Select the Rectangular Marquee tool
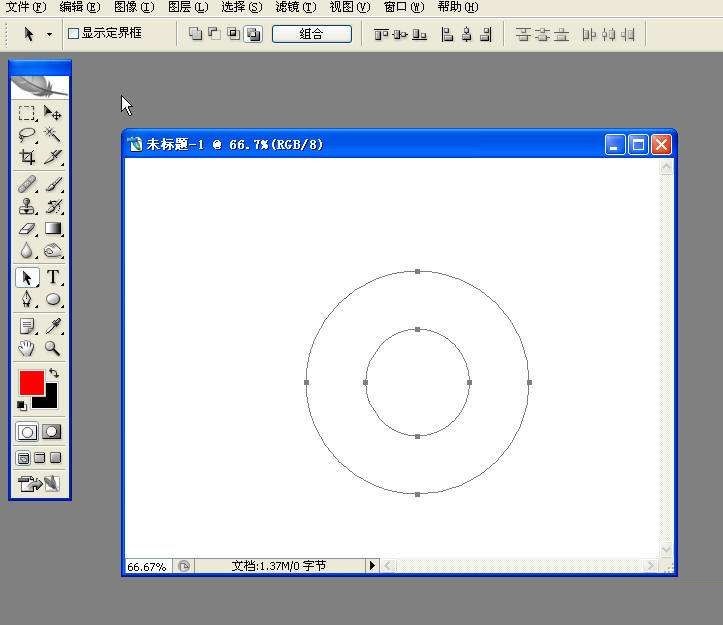 [27, 114]
